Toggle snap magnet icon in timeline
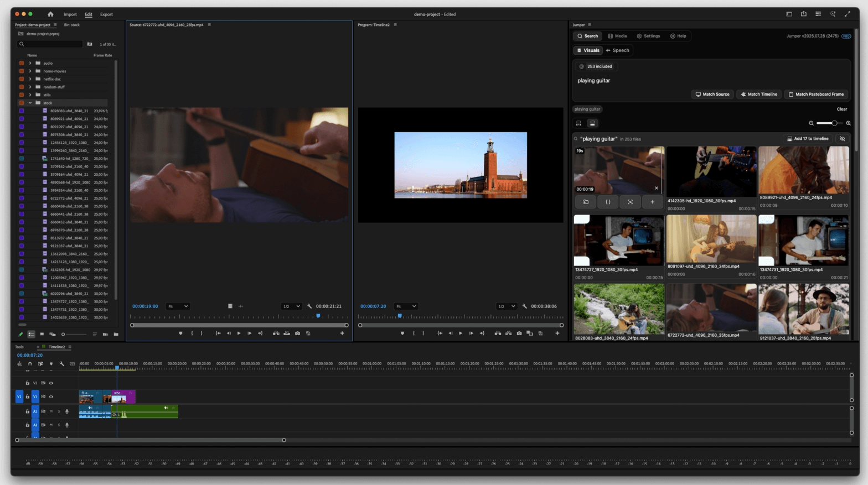The image size is (868, 485). (x=30, y=364)
